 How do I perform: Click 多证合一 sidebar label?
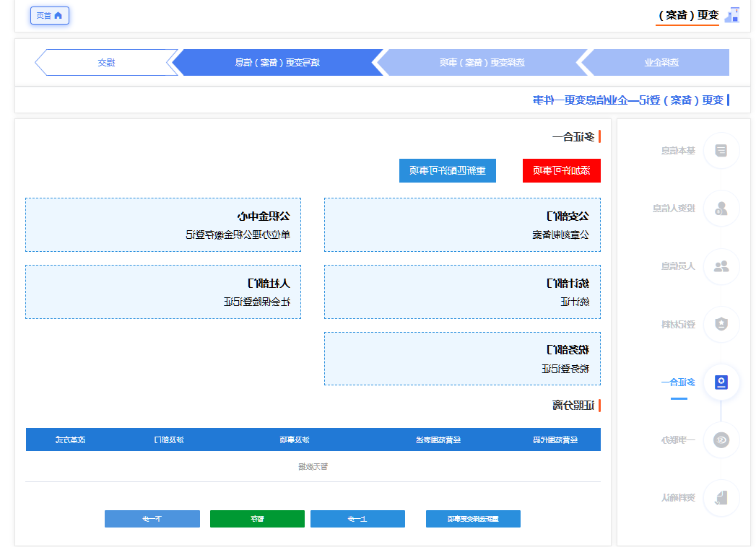pos(678,382)
